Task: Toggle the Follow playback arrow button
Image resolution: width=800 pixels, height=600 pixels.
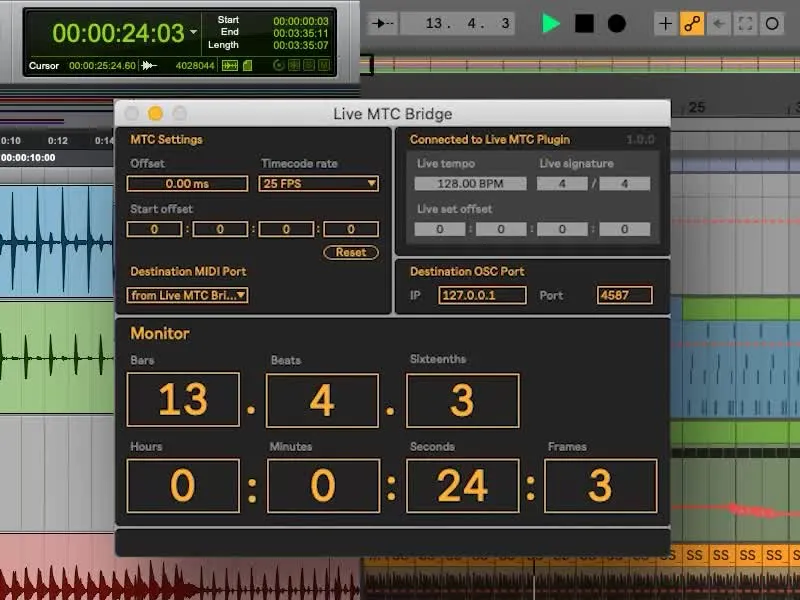Action: point(383,23)
